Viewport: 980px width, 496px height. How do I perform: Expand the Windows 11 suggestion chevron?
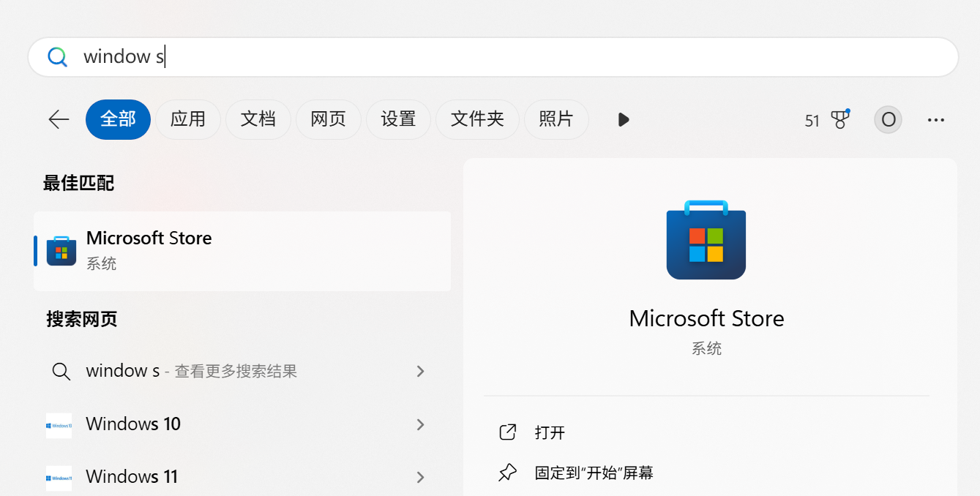pyautogui.click(x=421, y=477)
